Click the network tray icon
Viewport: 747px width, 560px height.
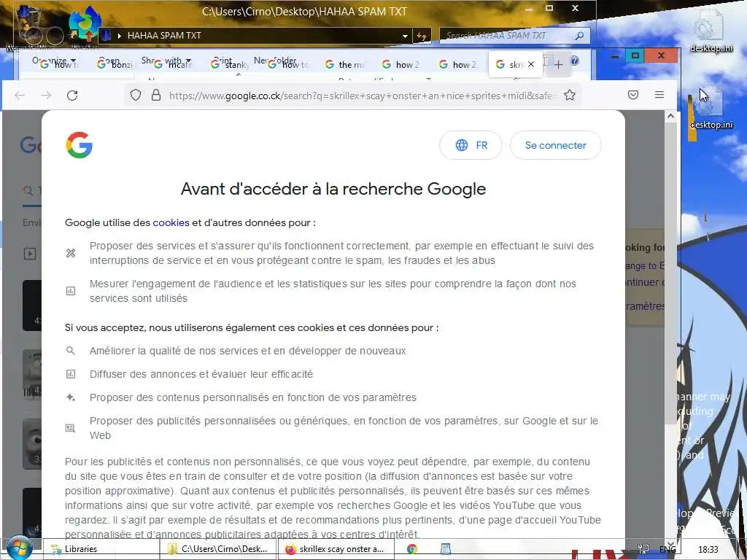pyautogui.click(x=643, y=549)
